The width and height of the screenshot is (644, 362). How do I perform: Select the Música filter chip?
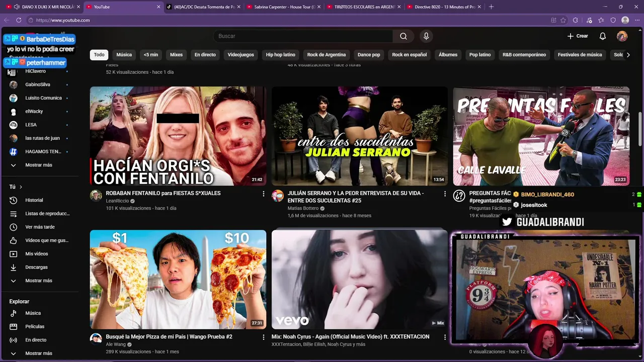click(124, 55)
